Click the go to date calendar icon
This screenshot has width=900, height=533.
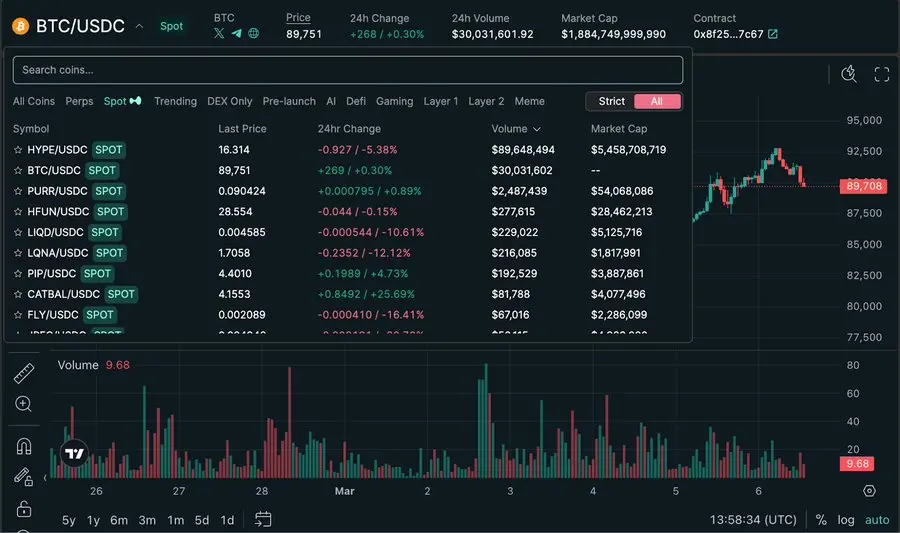tap(263, 519)
